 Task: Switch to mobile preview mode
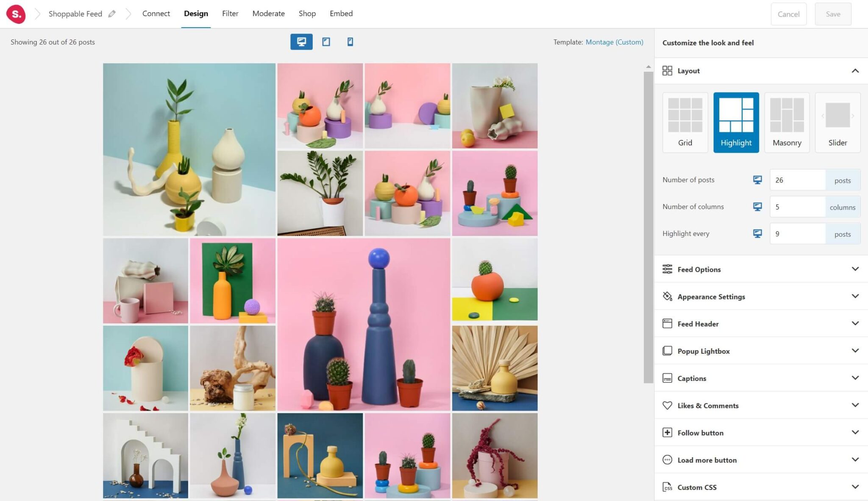click(x=350, y=42)
